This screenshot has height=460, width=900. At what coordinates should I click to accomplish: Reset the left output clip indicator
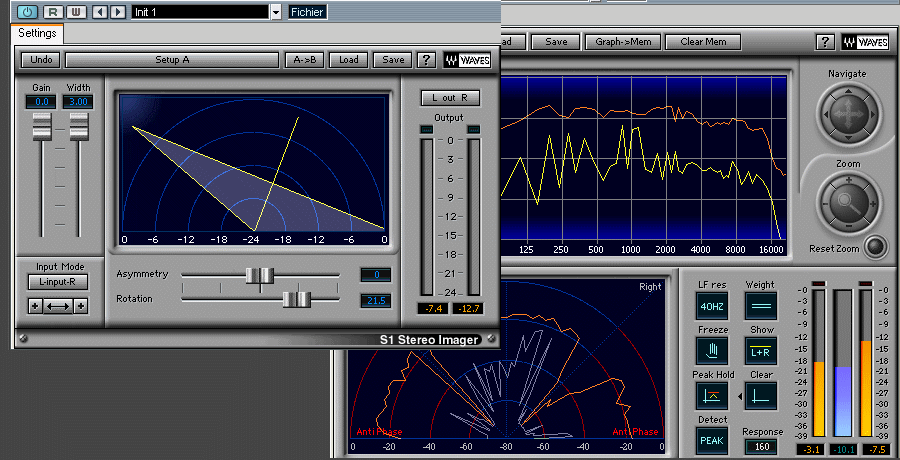click(427, 130)
